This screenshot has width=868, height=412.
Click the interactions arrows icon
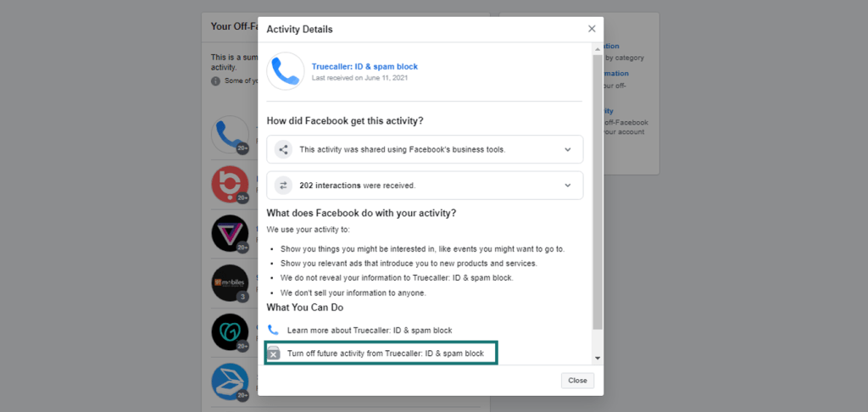tap(283, 186)
